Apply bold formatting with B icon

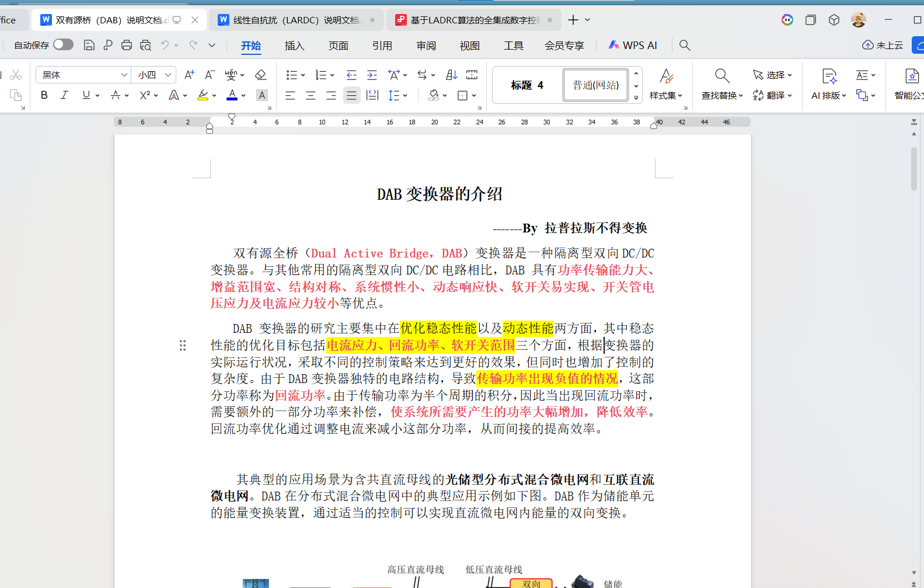click(x=44, y=95)
